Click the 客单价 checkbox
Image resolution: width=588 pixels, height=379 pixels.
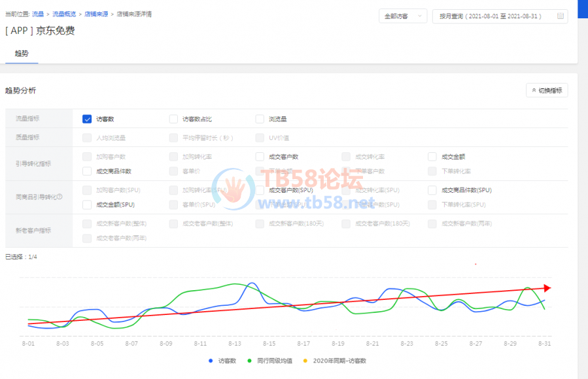click(173, 171)
